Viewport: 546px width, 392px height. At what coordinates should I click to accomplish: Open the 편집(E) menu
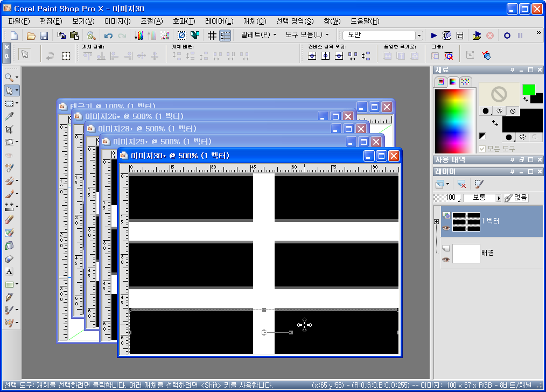[x=51, y=21]
